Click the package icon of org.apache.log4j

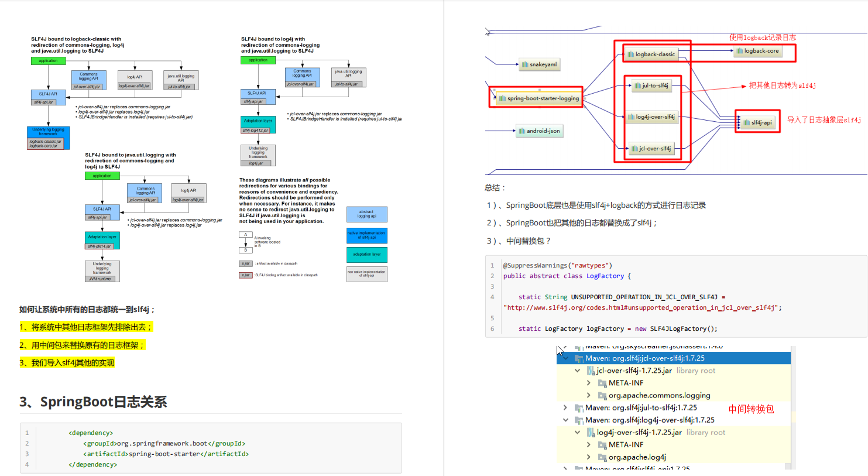point(602,457)
